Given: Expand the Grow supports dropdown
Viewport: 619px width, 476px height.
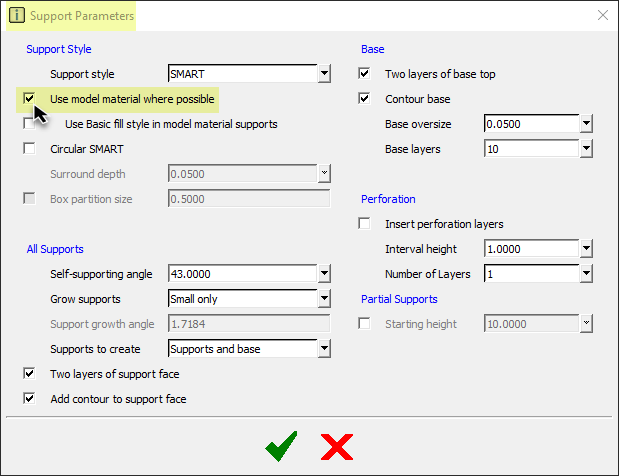Looking at the screenshot, I should [324, 299].
